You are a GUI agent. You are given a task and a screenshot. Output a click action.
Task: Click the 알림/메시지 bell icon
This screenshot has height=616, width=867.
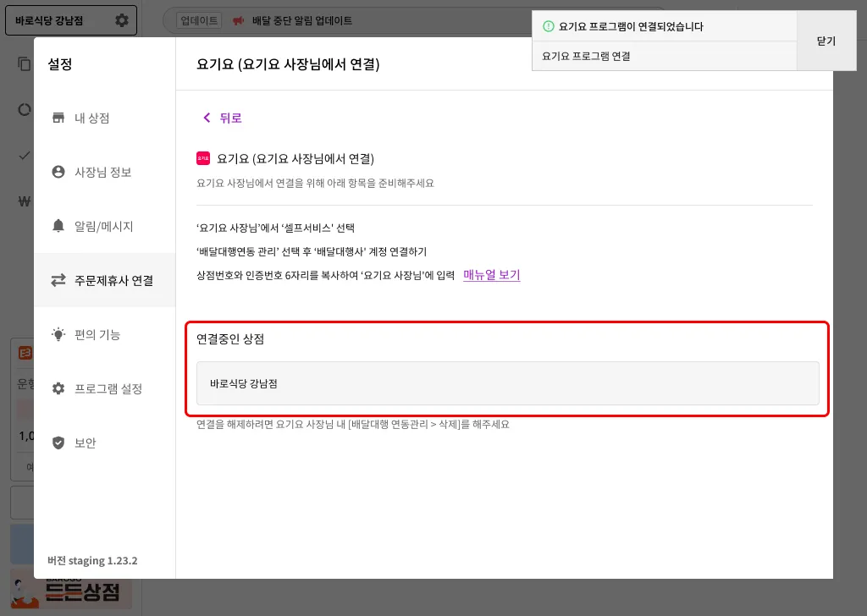pyautogui.click(x=58, y=225)
